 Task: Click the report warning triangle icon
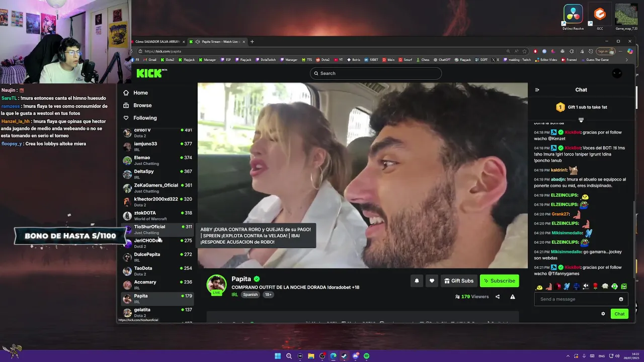click(x=513, y=297)
